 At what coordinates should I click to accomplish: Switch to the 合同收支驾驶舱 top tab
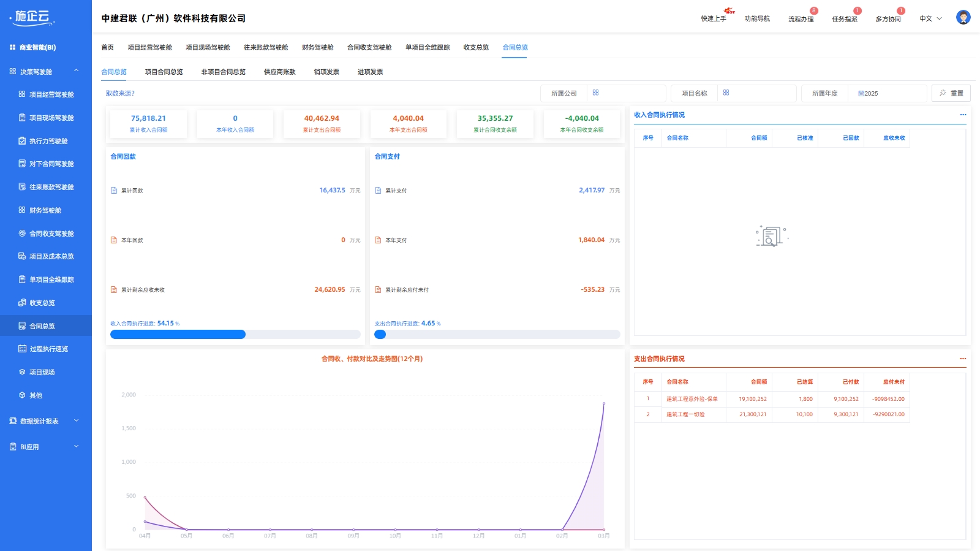[369, 47]
